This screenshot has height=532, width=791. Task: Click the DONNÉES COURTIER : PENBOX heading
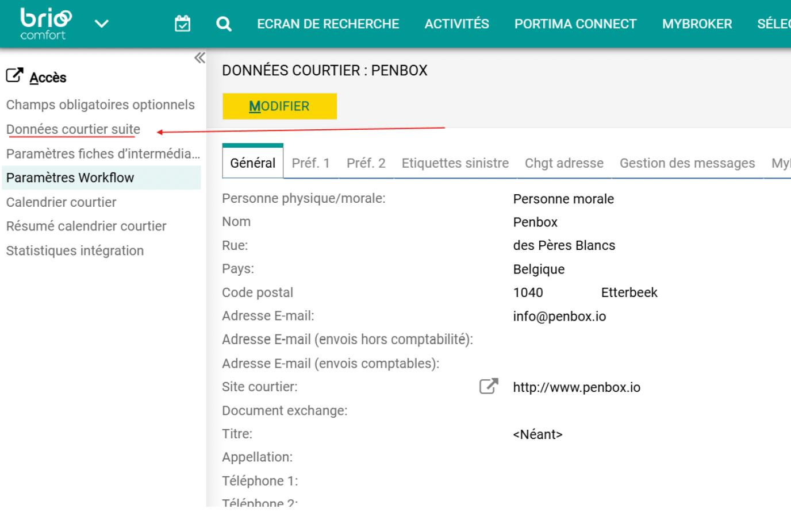tap(325, 70)
